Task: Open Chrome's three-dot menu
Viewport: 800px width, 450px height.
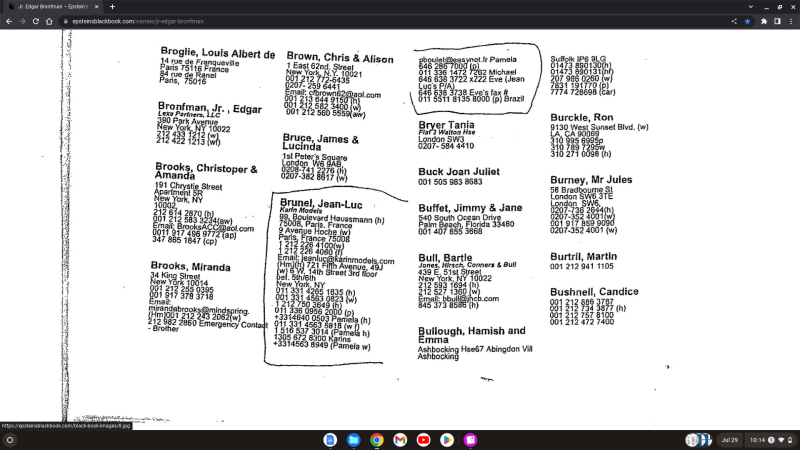Action: pos(791,21)
